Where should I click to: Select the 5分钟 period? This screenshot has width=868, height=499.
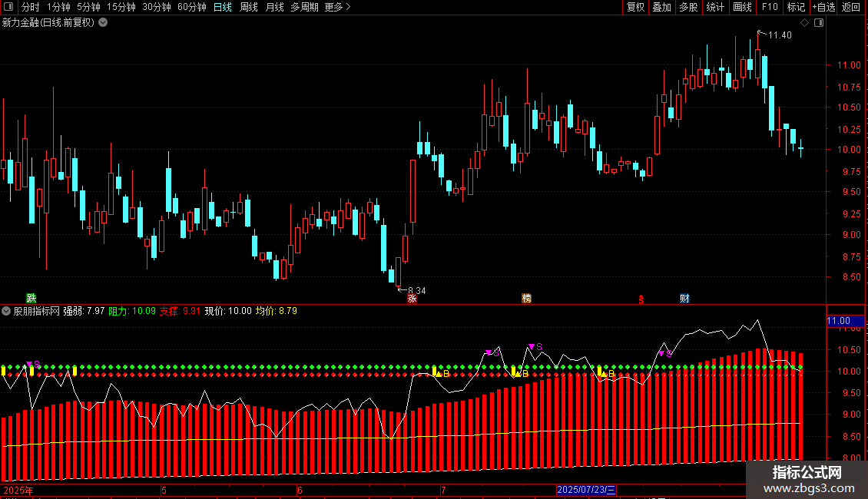pos(88,7)
